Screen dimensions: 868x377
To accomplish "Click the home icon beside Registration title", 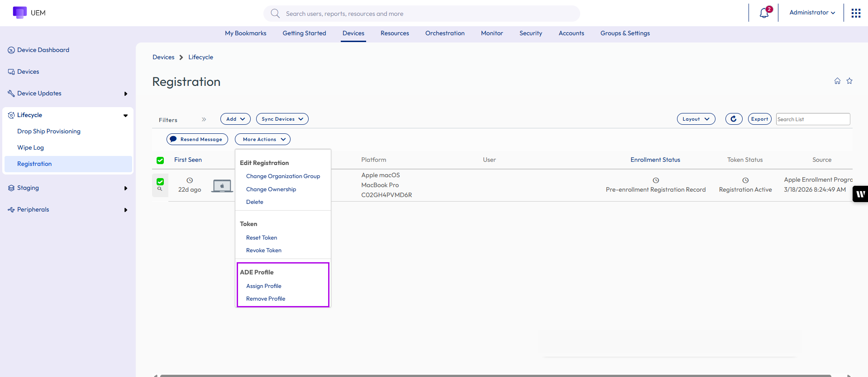I will 837,81.
